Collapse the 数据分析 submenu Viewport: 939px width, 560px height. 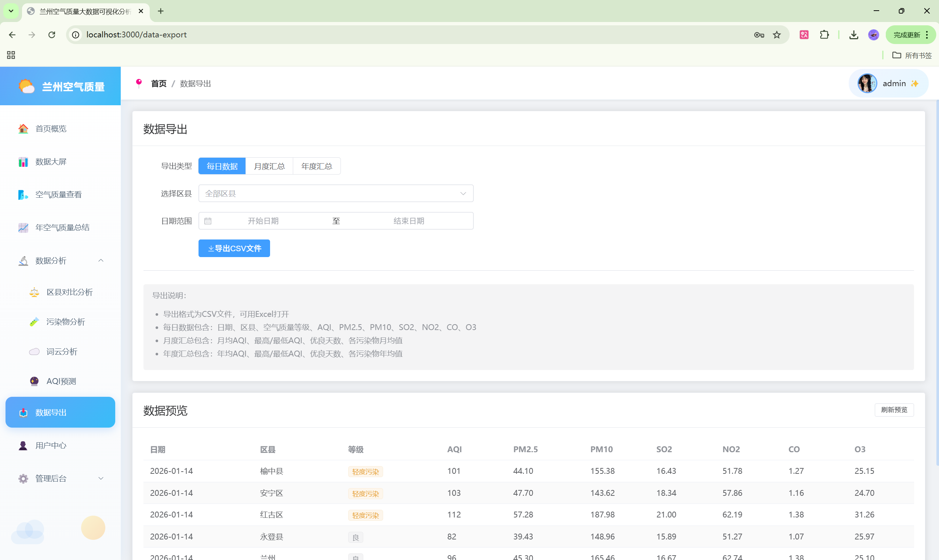[101, 261]
